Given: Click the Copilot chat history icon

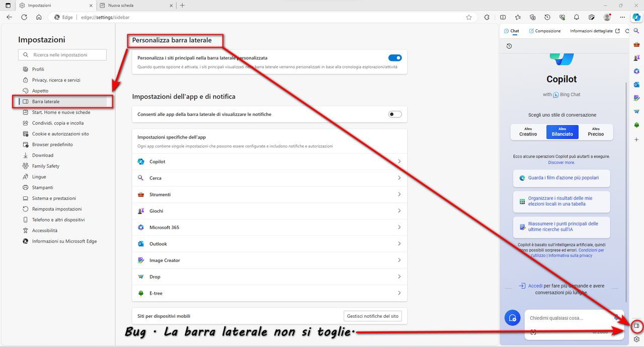Looking at the screenshot, I should (x=509, y=46).
